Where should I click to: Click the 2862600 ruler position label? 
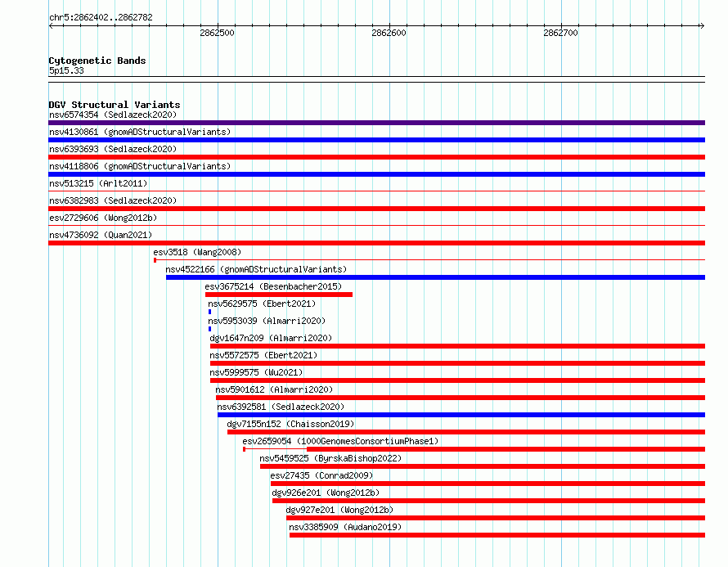[x=389, y=33]
